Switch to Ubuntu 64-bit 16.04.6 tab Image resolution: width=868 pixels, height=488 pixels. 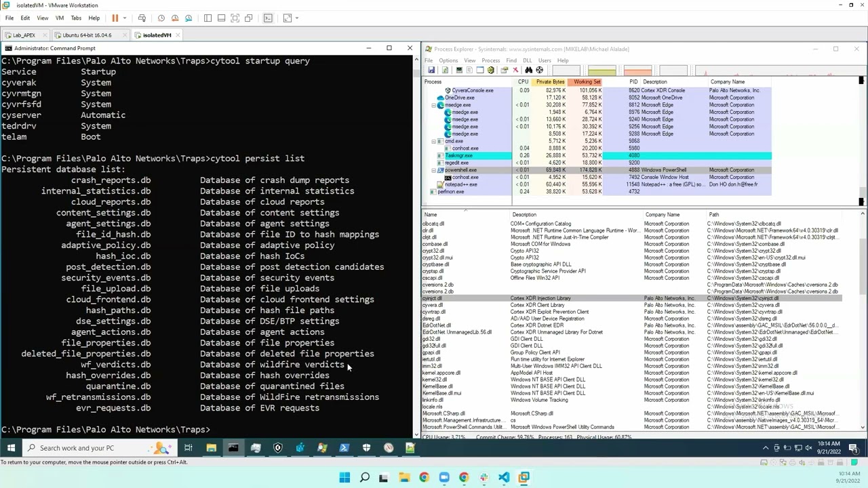[x=87, y=35]
